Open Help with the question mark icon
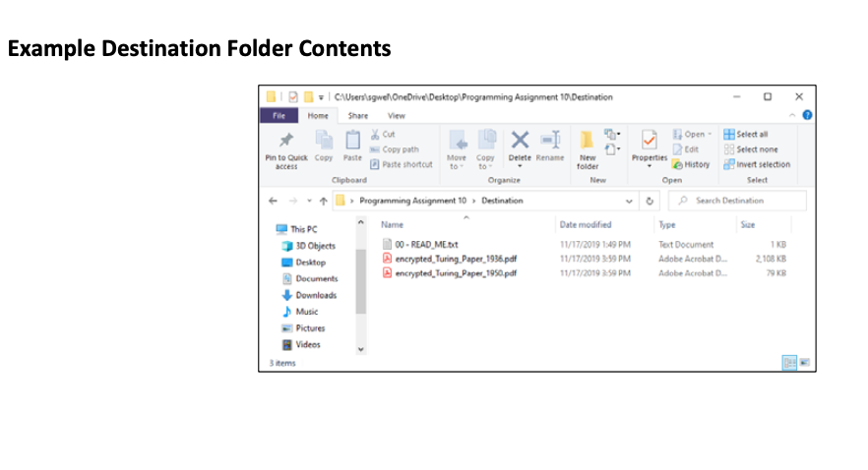868x470 pixels. click(x=807, y=115)
